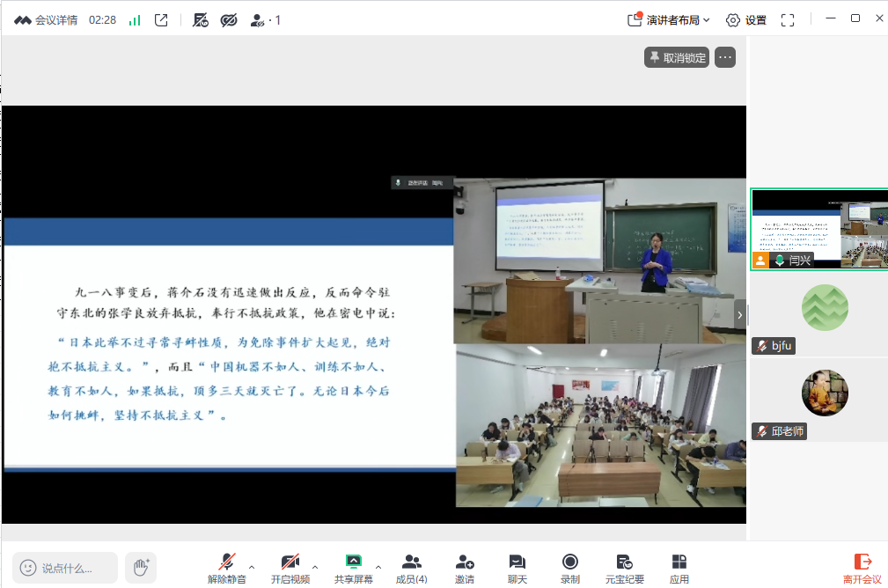Enter full screen mode
The width and height of the screenshot is (888, 588).
(787, 20)
